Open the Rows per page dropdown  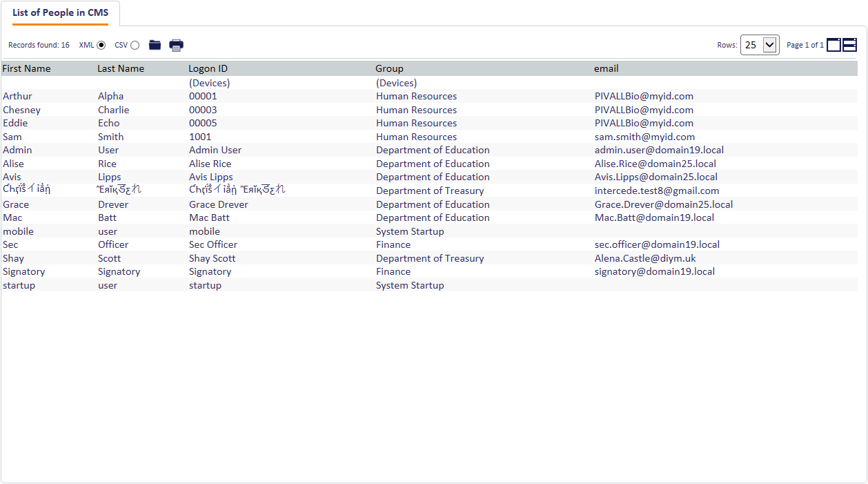pos(760,45)
